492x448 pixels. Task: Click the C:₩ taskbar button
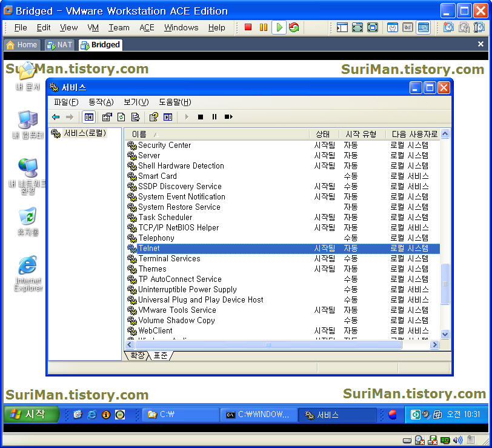click(x=181, y=415)
